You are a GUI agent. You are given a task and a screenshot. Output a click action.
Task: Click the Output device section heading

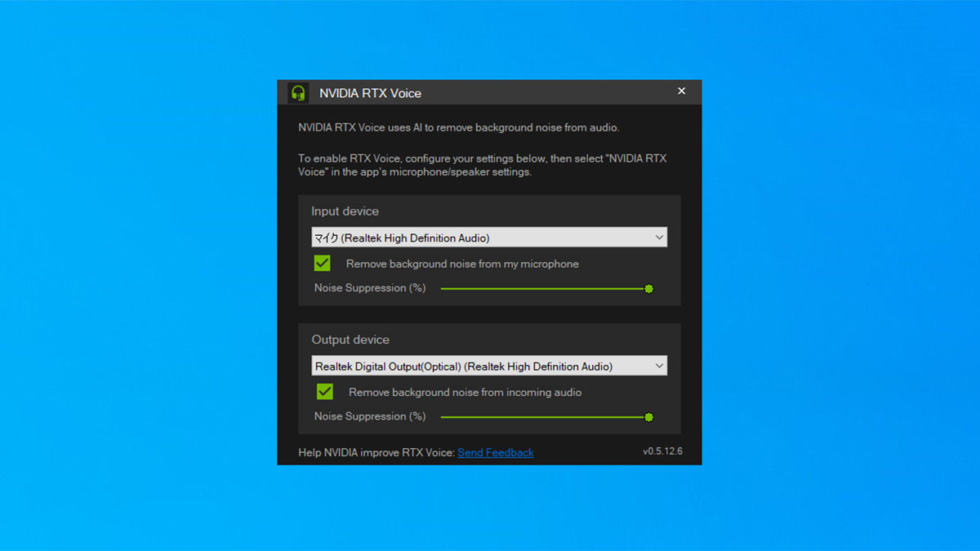(350, 340)
